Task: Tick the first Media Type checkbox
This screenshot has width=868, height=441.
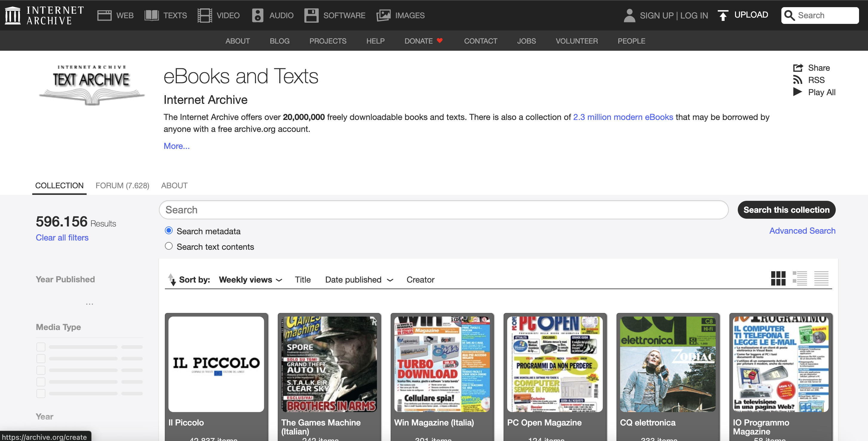Action: point(41,347)
